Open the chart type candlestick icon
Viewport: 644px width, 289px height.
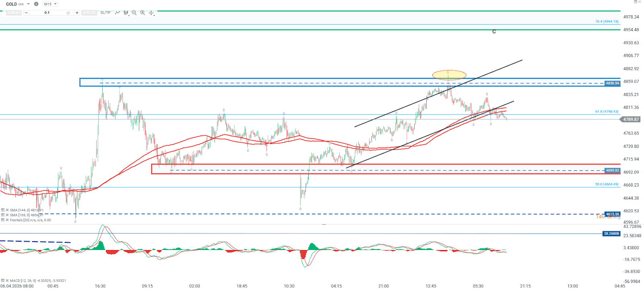click(x=126, y=13)
